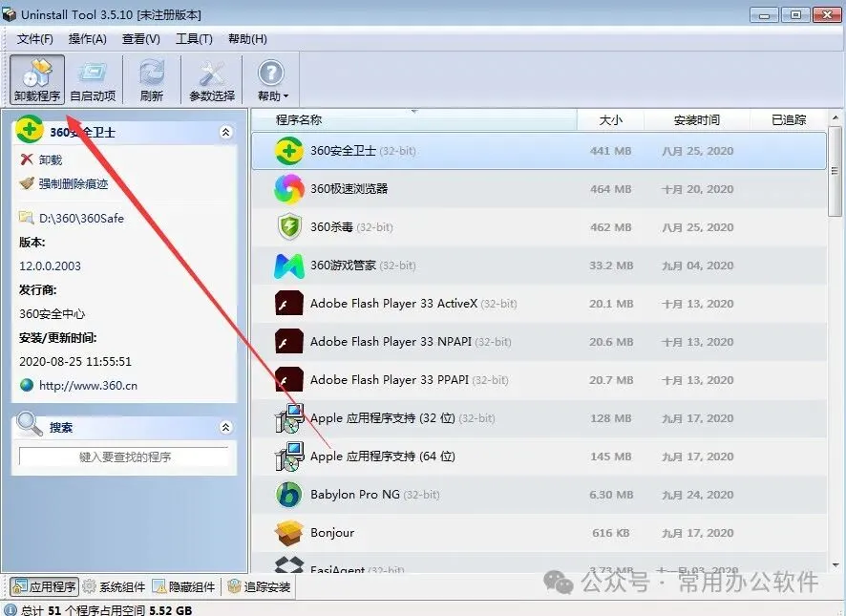
Task: Click the 九月 04, 2020 install date
Action: (698, 266)
